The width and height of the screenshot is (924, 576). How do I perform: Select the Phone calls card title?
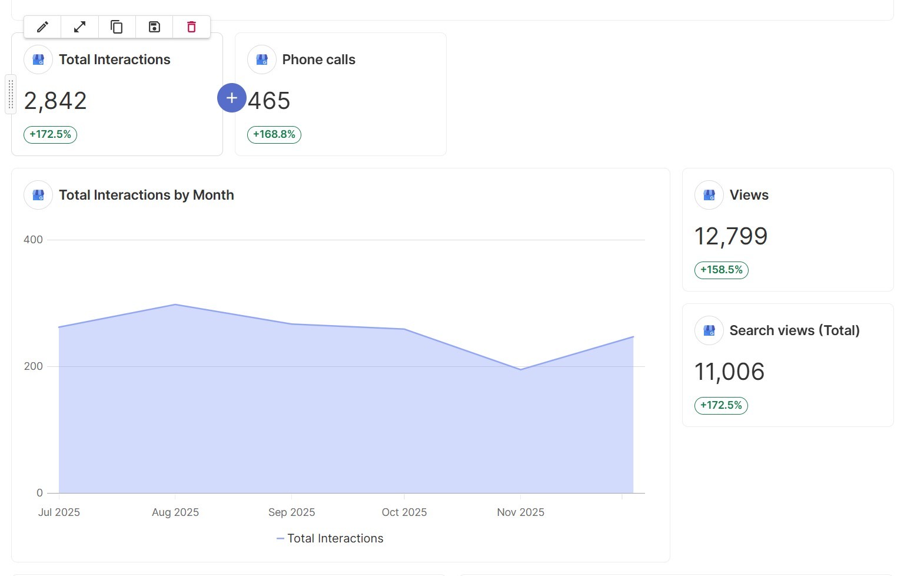319,59
